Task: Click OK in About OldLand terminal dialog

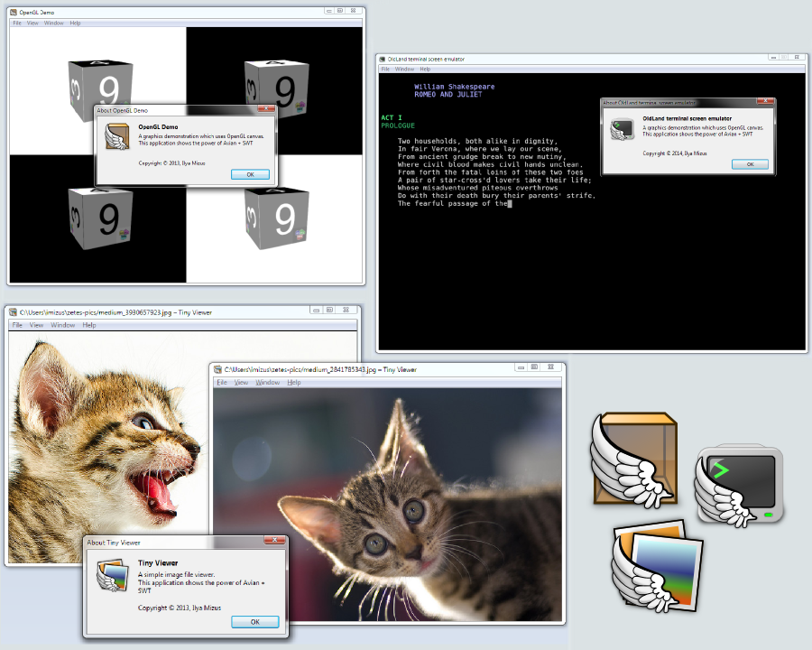Action: click(x=750, y=164)
